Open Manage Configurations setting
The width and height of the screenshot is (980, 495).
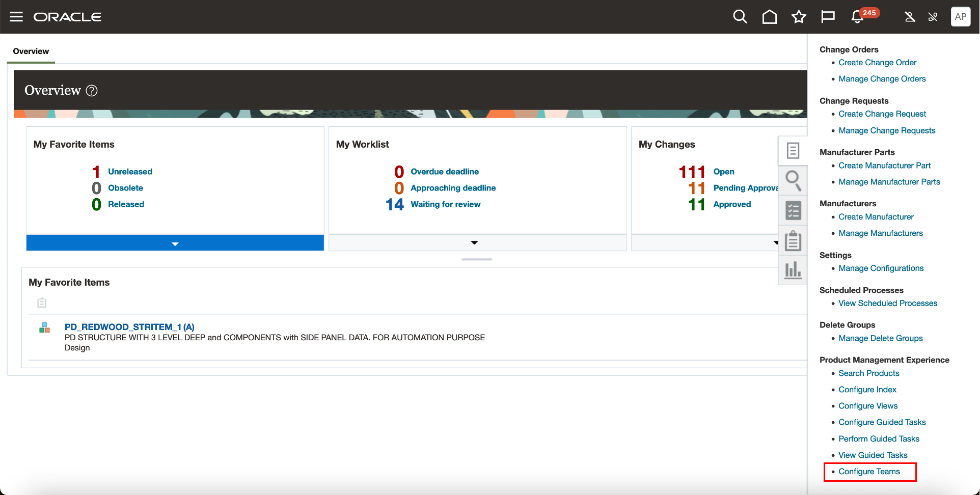[881, 268]
